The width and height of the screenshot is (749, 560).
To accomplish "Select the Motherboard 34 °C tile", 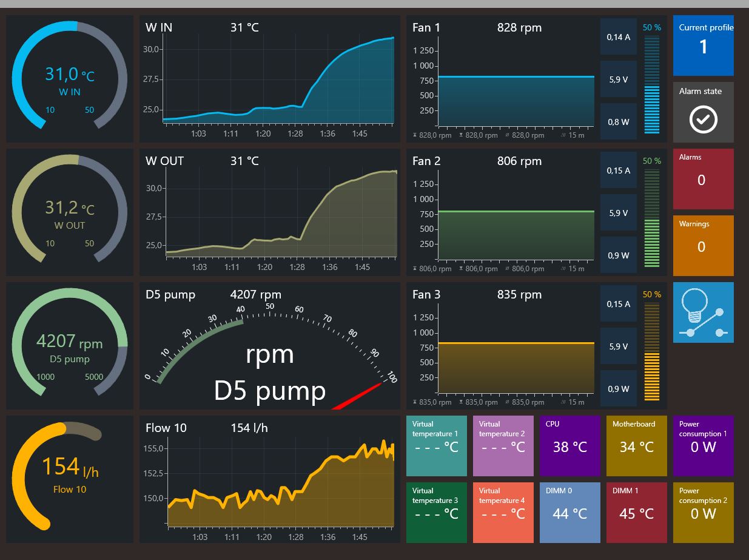I will [637, 446].
